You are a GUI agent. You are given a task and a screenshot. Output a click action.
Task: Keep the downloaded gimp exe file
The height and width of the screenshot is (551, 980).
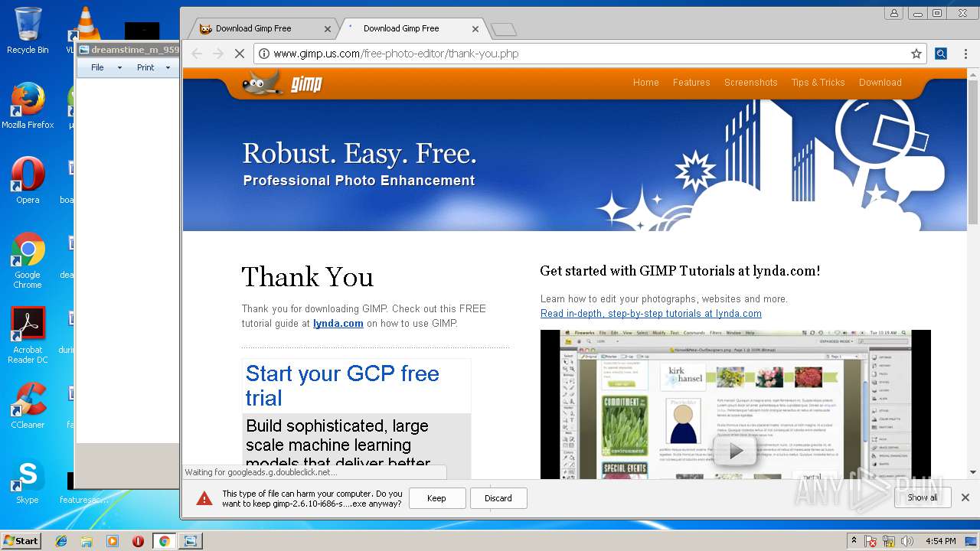436,498
